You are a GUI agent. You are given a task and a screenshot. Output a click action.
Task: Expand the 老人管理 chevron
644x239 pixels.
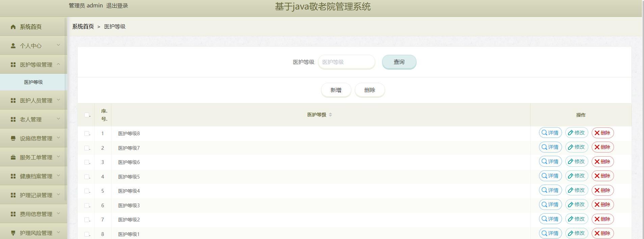(x=58, y=119)
